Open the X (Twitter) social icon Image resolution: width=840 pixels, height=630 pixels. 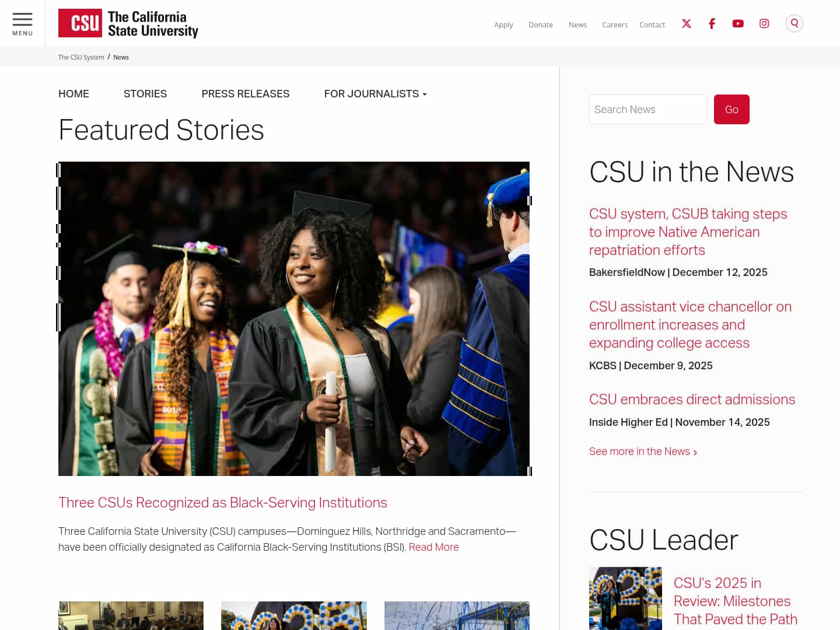coord(687,23)
